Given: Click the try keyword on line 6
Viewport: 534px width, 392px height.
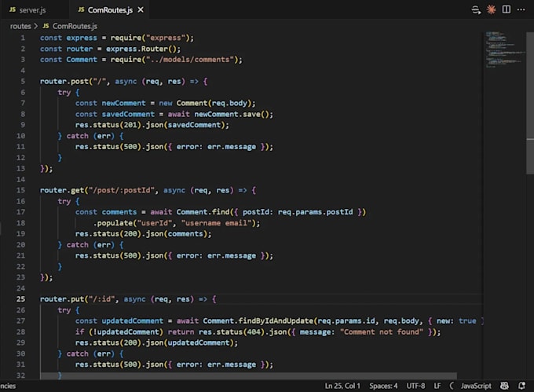Looking at the screenshot, I should pos(64,92).
